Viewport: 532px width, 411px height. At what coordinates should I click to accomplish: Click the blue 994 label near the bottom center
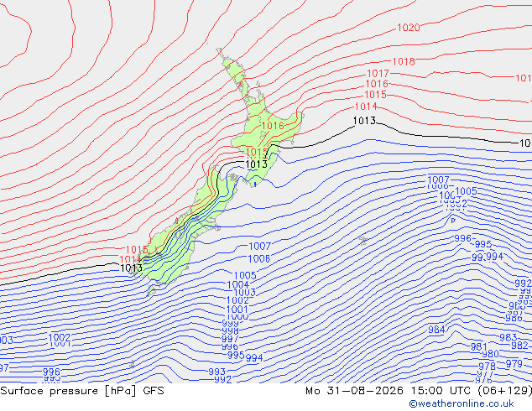254,358
